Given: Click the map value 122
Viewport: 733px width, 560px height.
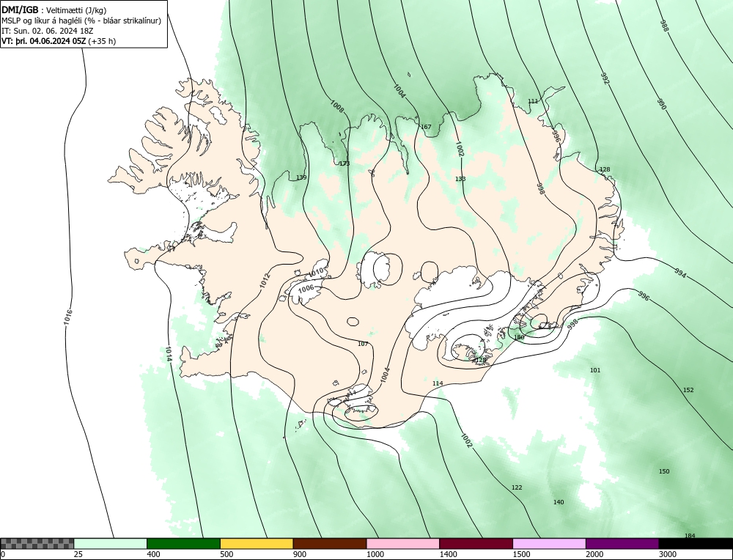Looking at the screenshot, I should (517, 487).
